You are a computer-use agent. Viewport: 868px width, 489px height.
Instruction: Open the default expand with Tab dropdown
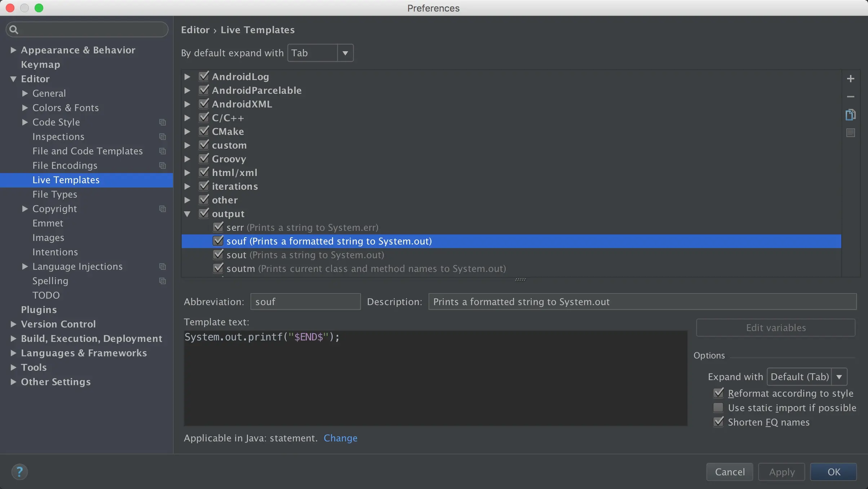(x=345, y=53)
